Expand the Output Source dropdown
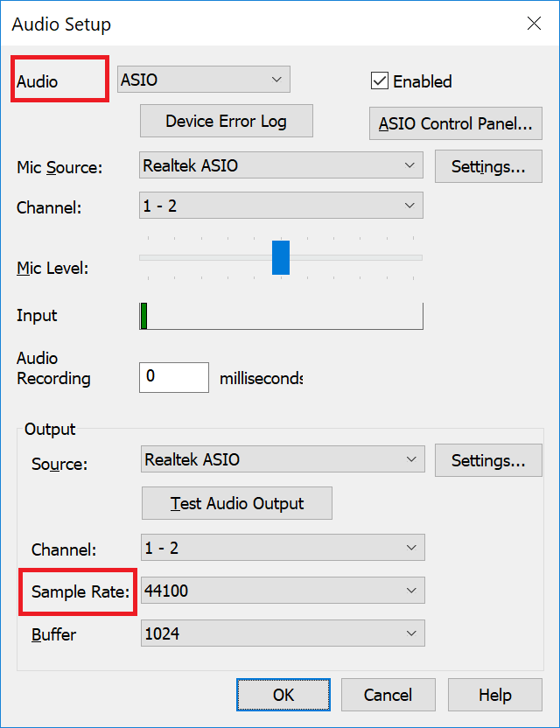The height and width of the screenshot is (728, 560). (283, 459)
